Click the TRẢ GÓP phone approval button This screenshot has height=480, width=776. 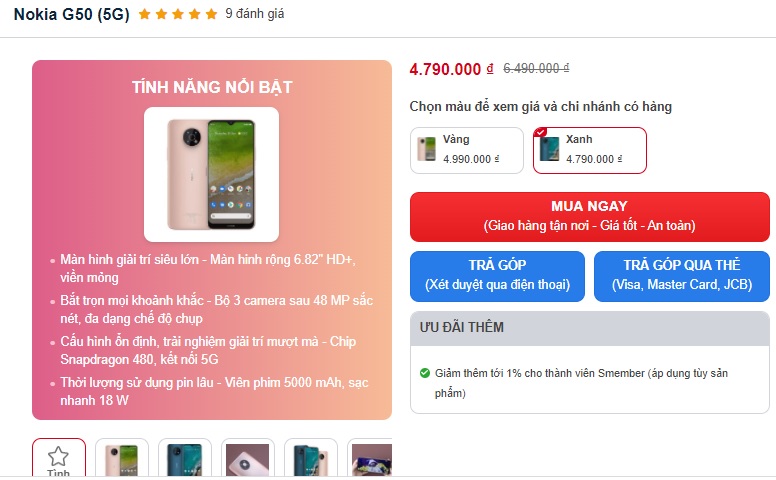pos(497,275)
